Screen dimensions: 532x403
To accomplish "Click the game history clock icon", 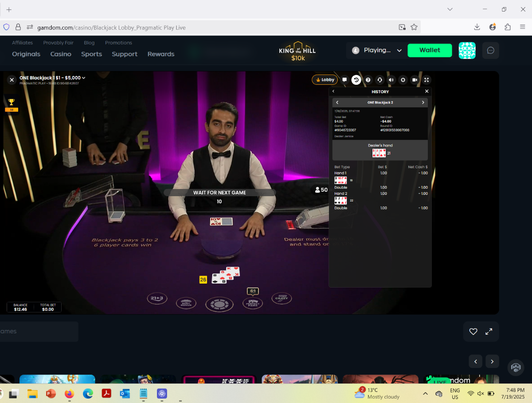I will (356, 80).
